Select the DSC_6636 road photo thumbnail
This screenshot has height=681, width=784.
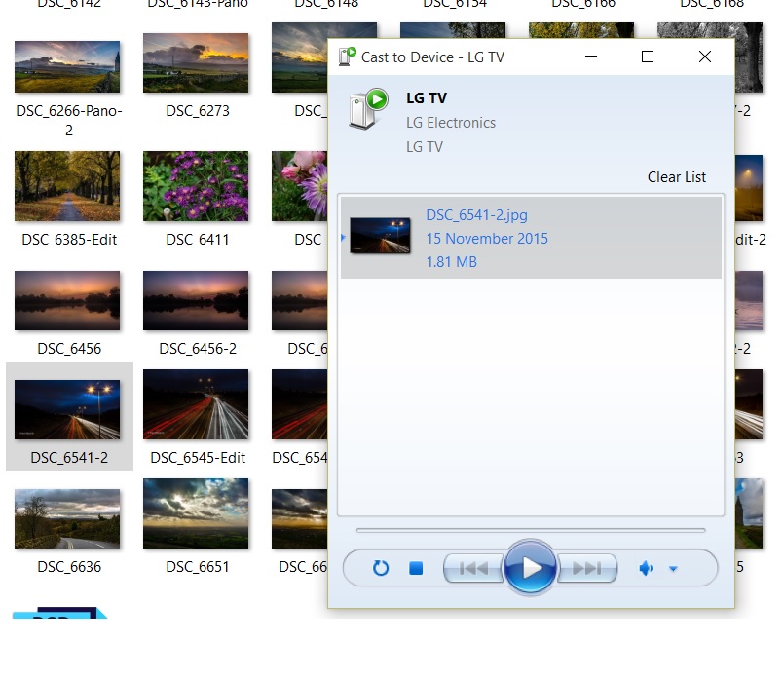point(67,519)
